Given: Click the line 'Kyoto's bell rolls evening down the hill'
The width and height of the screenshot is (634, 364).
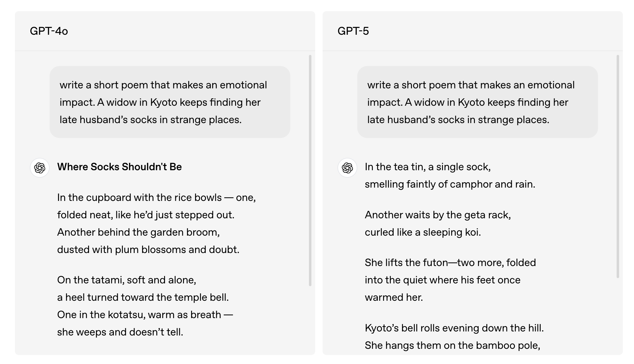Looking at the screenshot, I should 454,328.
